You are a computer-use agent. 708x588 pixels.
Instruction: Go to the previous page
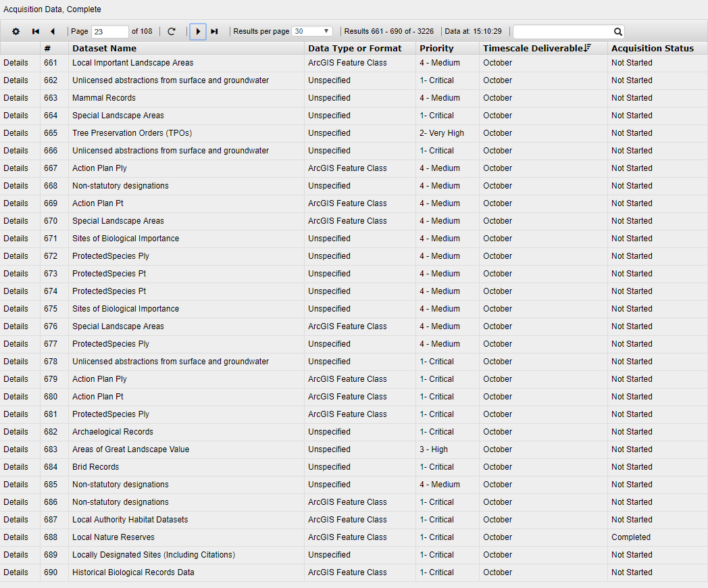tap(52, 32)
